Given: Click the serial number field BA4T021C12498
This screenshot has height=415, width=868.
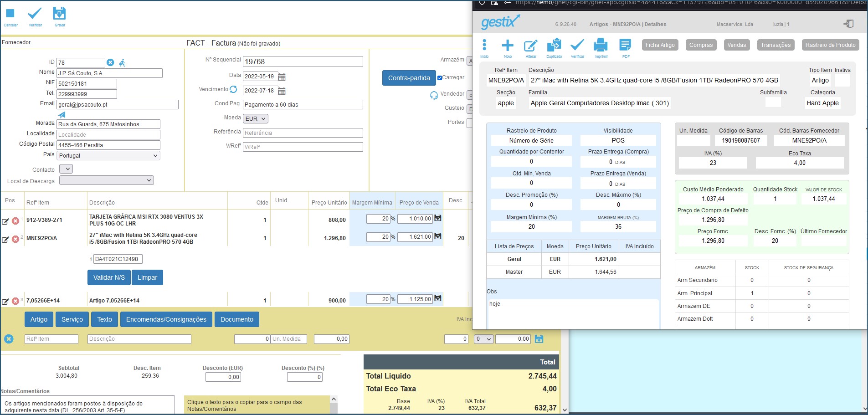Looking at the screenshot, I should pos(118,259).
